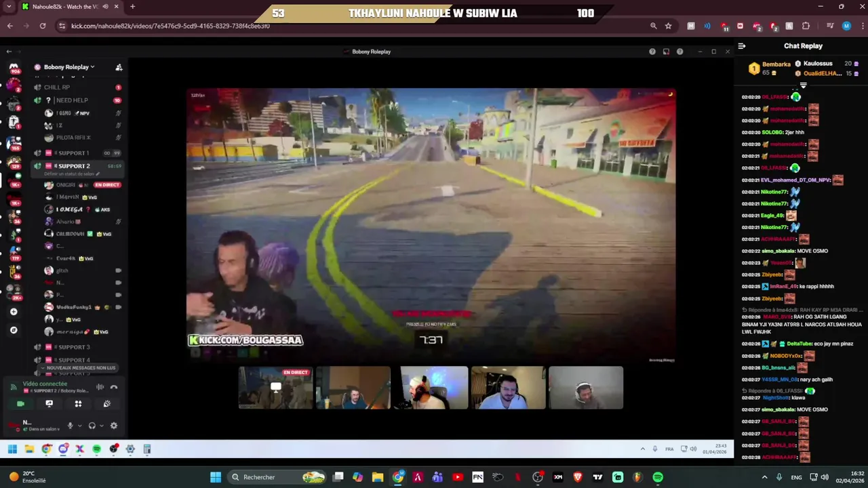Screen dimensions: 868x488
Task: Open the Bobony Roleplay server dropdown
Action: pos(69,67)
